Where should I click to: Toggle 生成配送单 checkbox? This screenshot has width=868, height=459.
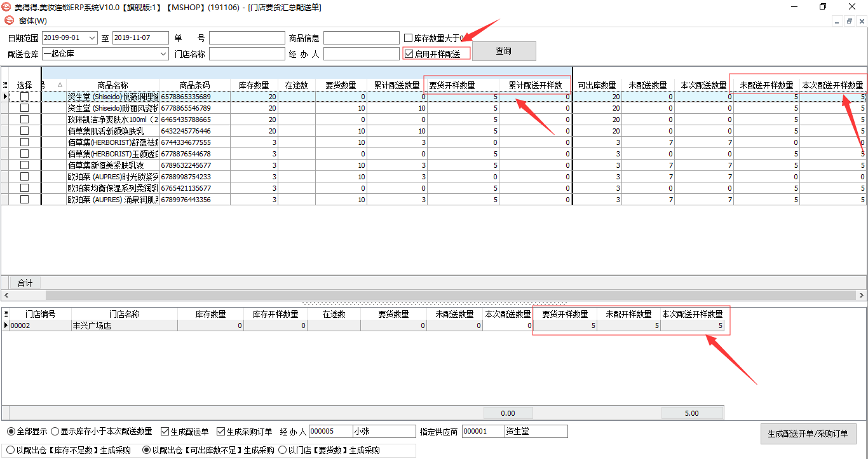165,432
